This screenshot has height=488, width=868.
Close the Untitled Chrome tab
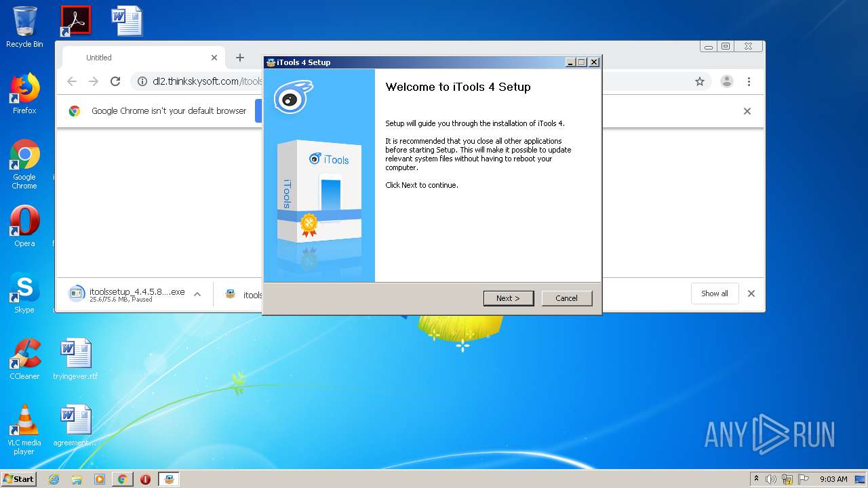pyautogui.click(x=214, y=58)
